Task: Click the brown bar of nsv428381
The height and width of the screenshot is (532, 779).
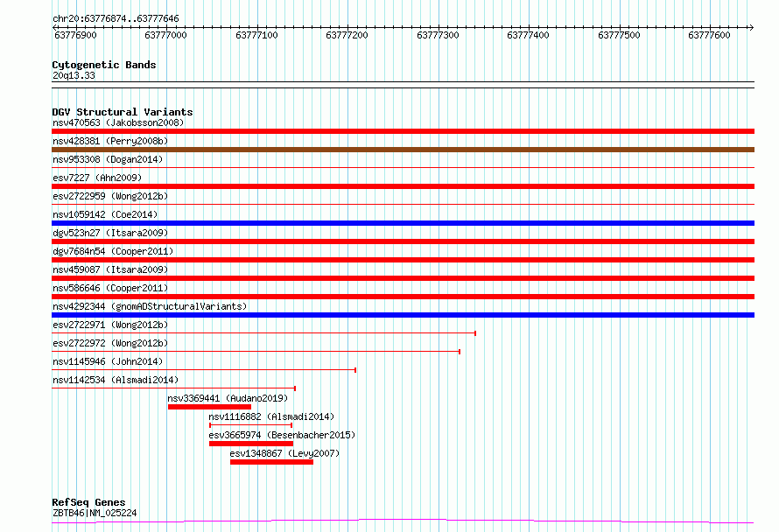Action: click(403, 150)
